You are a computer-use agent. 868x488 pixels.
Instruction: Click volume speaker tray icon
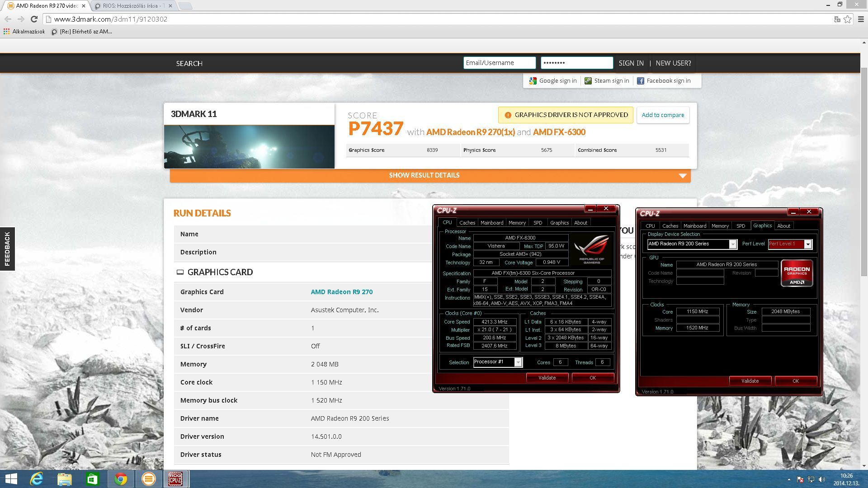pyautogui.click(x=822, y=479)
